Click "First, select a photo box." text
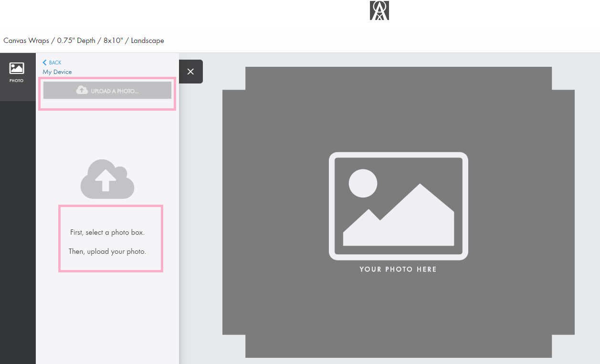The width and height of the screenshot is (600, 364). [x=107, y=232]
